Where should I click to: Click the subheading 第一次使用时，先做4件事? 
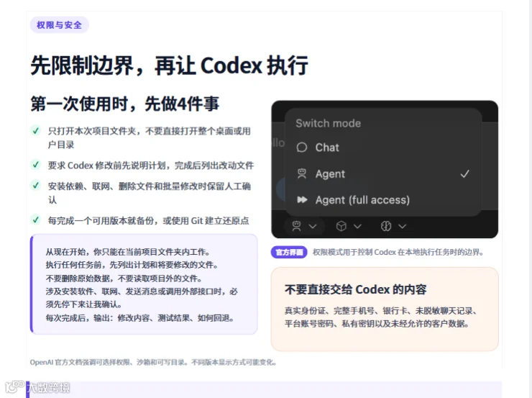coord(125,104)
